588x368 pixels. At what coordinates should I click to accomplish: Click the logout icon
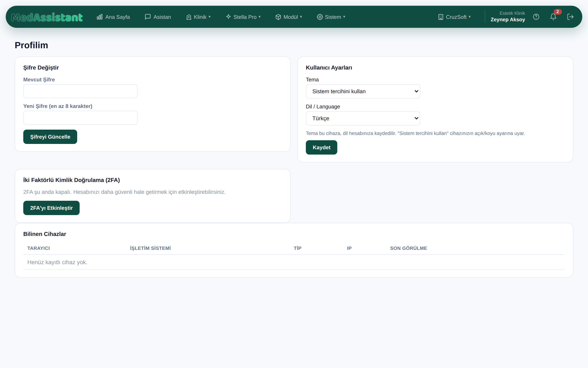570,17
